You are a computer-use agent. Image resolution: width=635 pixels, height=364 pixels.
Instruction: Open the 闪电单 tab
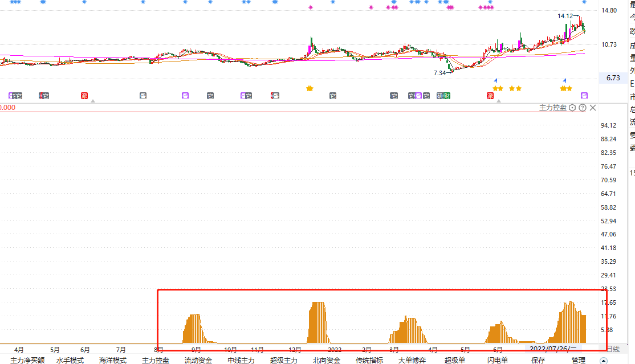(x=497, y=360)
